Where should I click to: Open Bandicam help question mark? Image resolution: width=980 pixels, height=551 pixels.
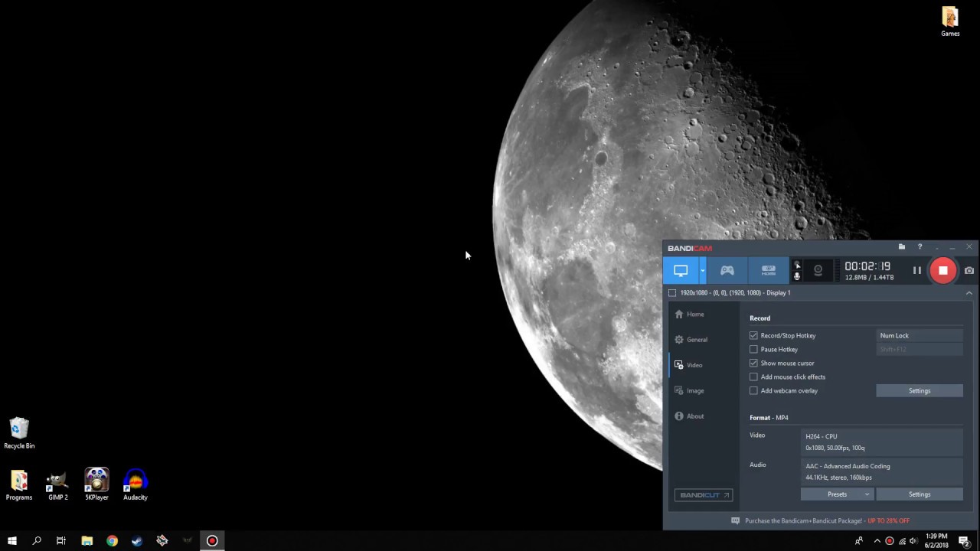point(920,247)
